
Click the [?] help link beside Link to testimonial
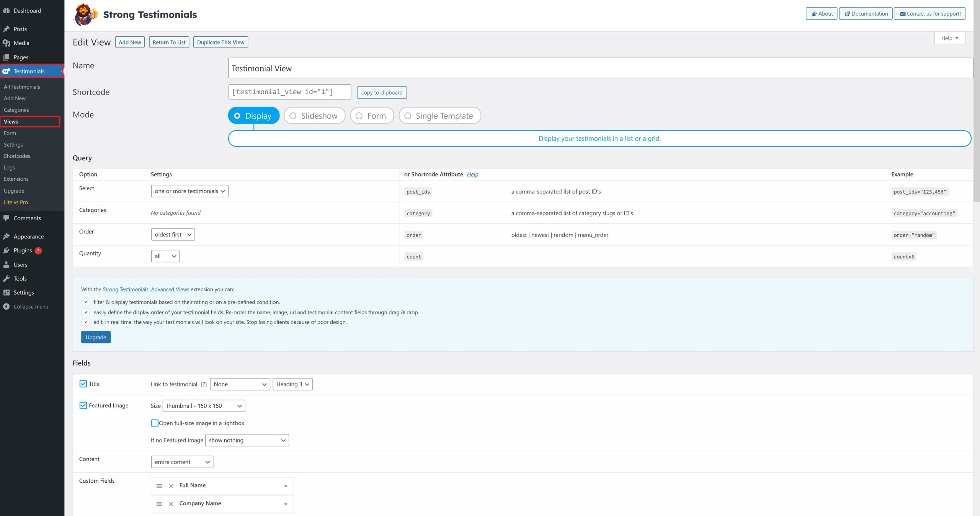(x=204, y=384)
